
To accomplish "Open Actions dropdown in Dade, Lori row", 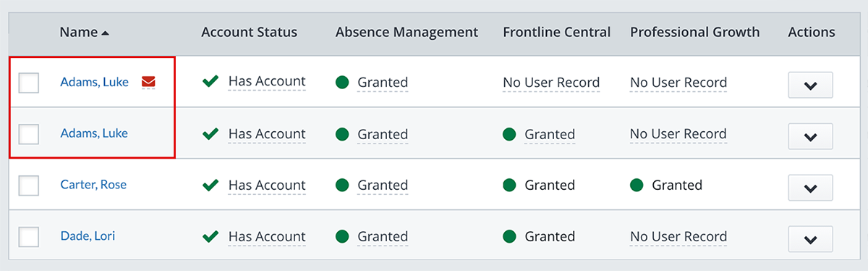I will pos(810,239).
